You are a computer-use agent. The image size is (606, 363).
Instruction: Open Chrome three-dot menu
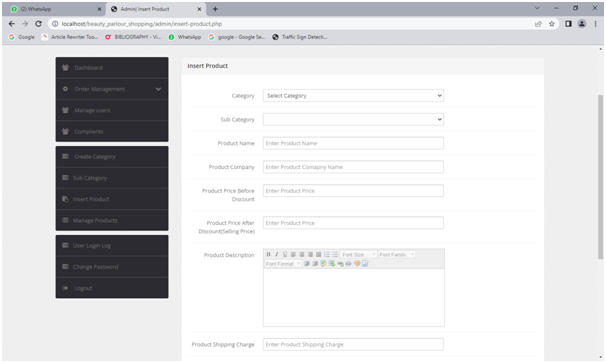(x=595, y=24)
